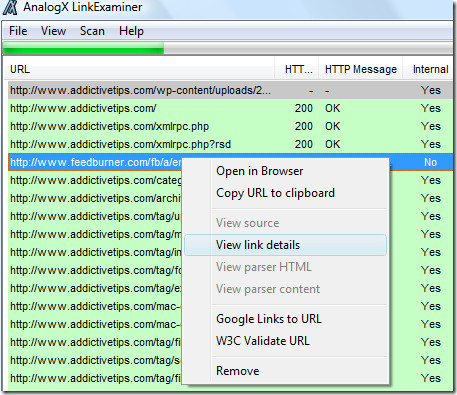Choose Open in Browser from context menu

click(286, 171)
